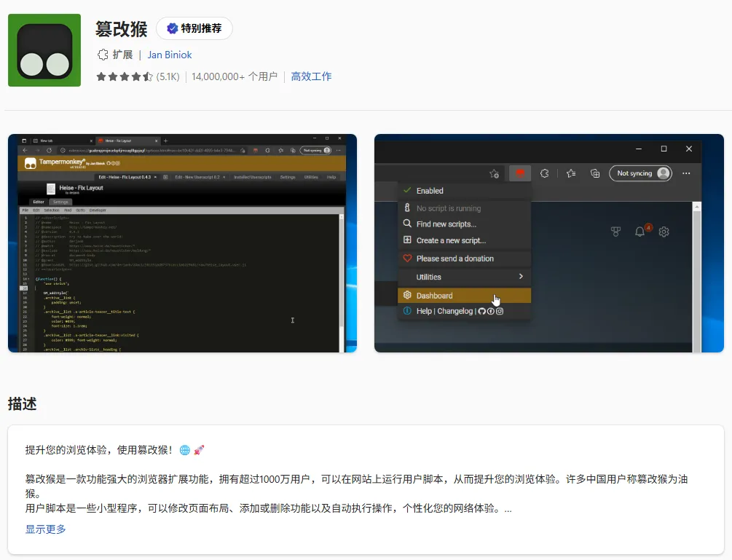The height and width of the screenshot is (560, 732).
Task: Open the code editor screenshot thumbnail
Action: coord(183,243)
